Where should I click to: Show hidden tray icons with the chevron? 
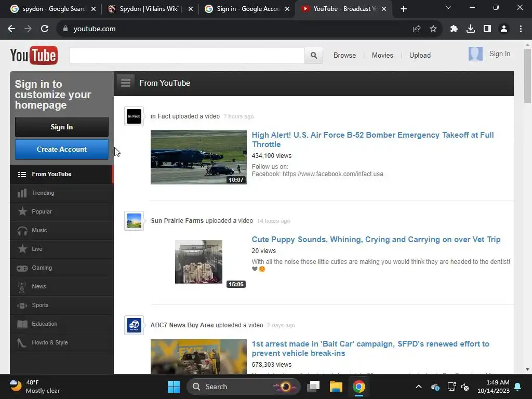pyautogui.click(x=419, y=387)
